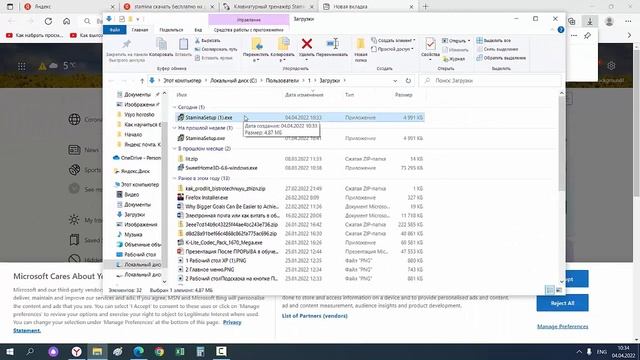
Task: Open Excel from the taskbar
Action: (180, 351)
